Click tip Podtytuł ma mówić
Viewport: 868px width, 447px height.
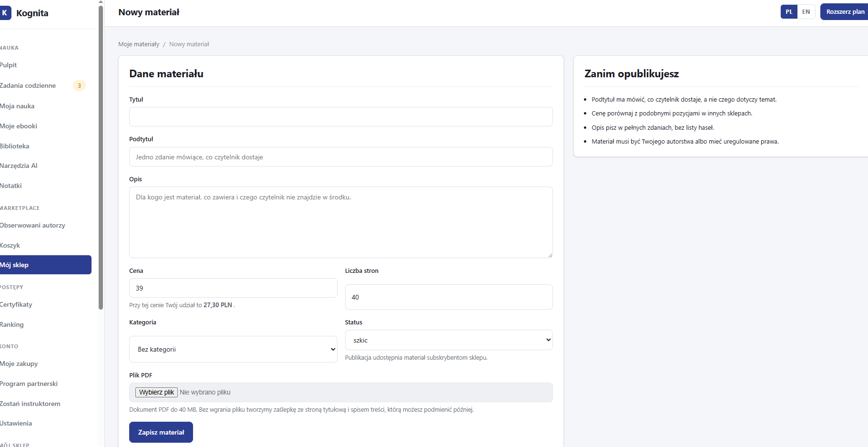(684, 100)
